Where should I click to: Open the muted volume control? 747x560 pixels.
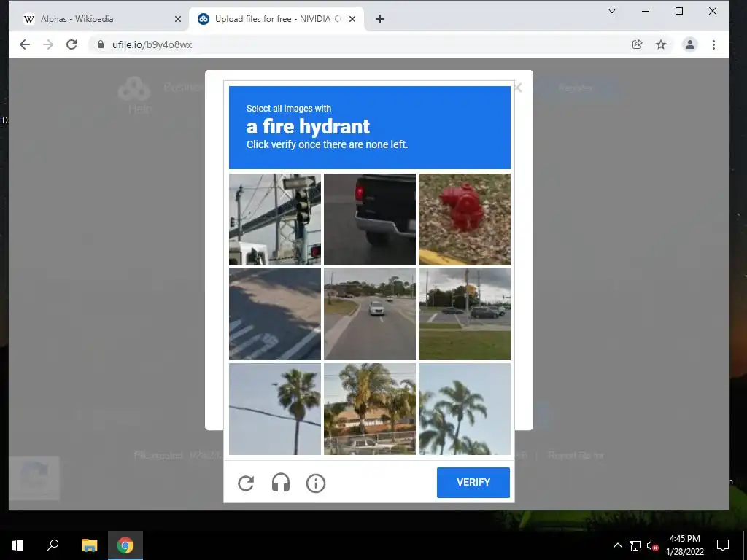652,545
